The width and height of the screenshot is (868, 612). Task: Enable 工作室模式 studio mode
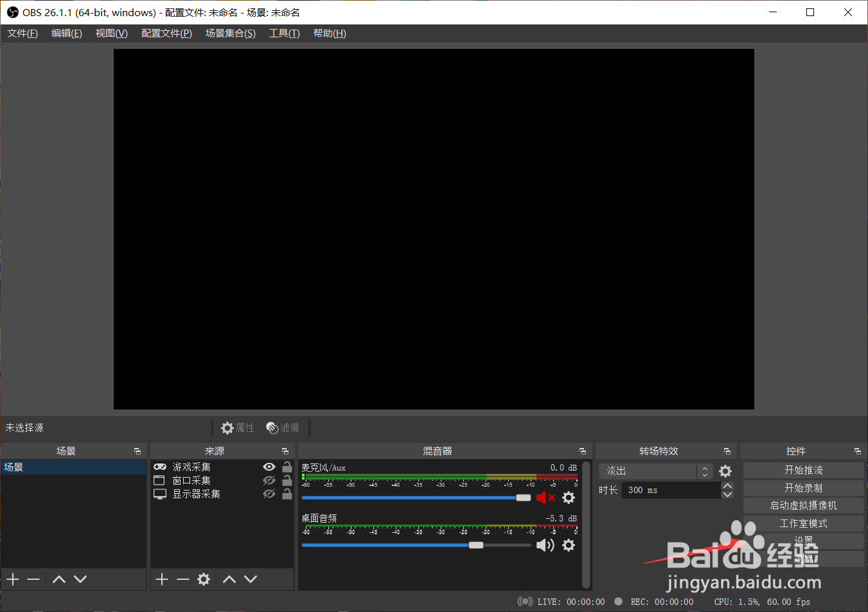tap(803, 523)
